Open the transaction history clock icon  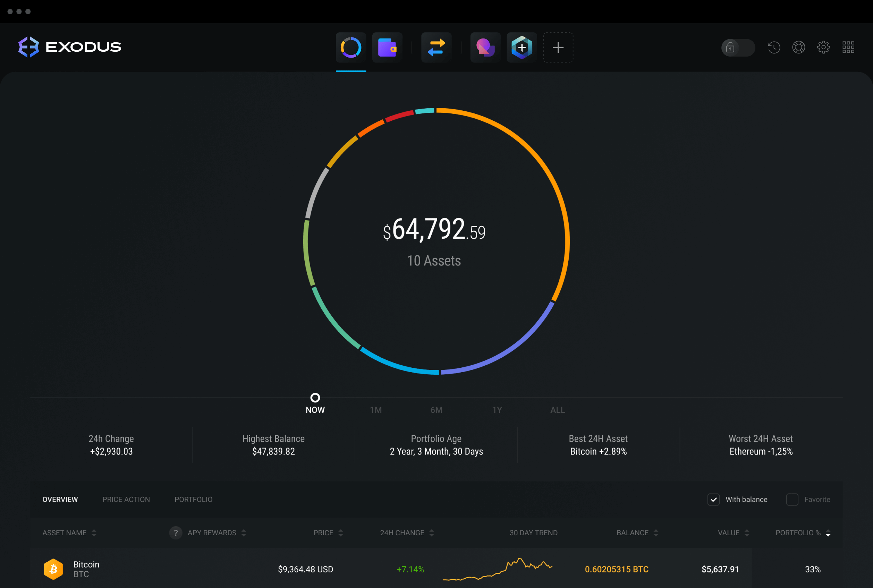(x=774, y=46)
